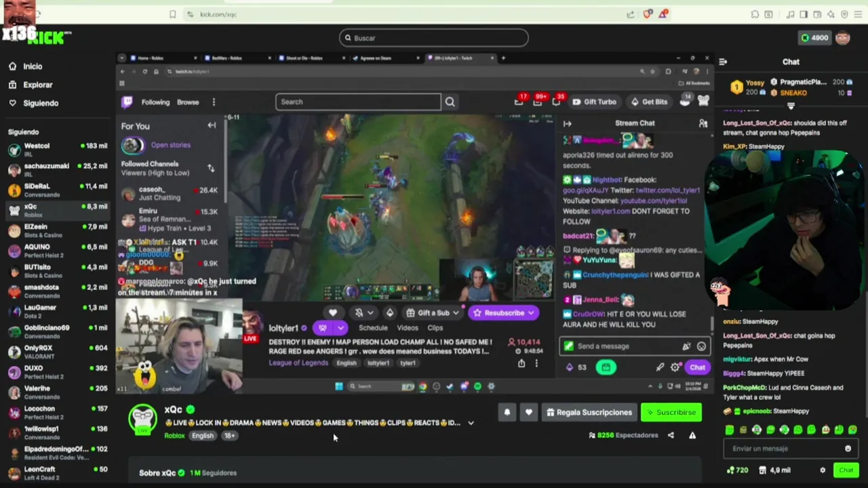Select ElZeein in the Siguiendo list
This screenshot has height=488, width=868.
pyautogui.click(x=58, y=230)
